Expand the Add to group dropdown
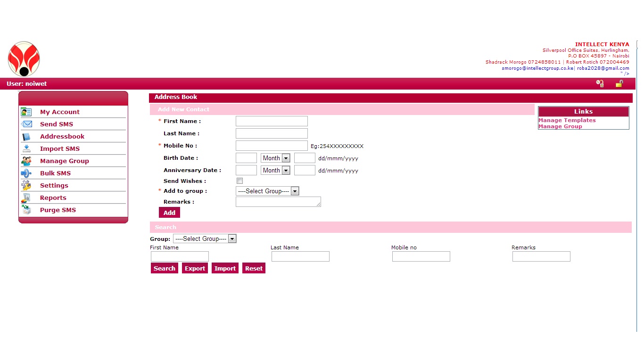The width and height of the screenshot is (644, 362). tap(267, 191)
